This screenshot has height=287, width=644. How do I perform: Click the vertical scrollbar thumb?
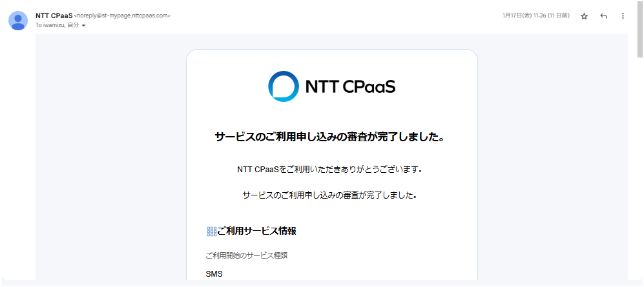[640, 28]
